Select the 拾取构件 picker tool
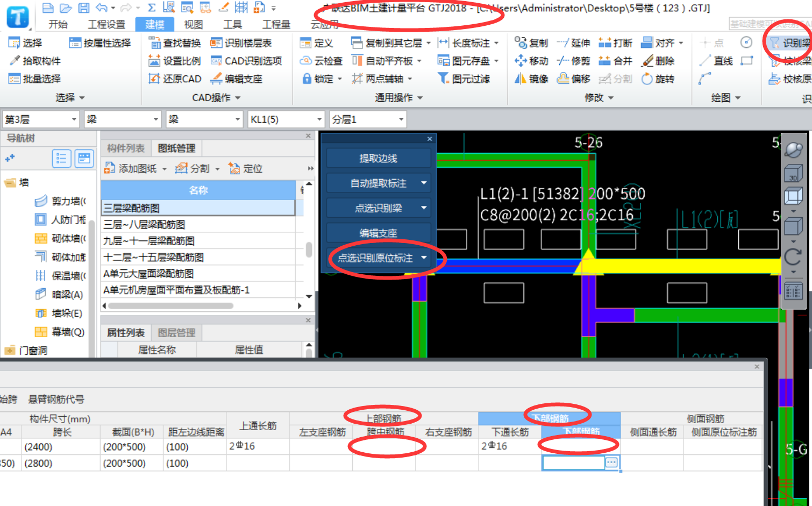This screenshot has height=506, width=812. [35, 61]
